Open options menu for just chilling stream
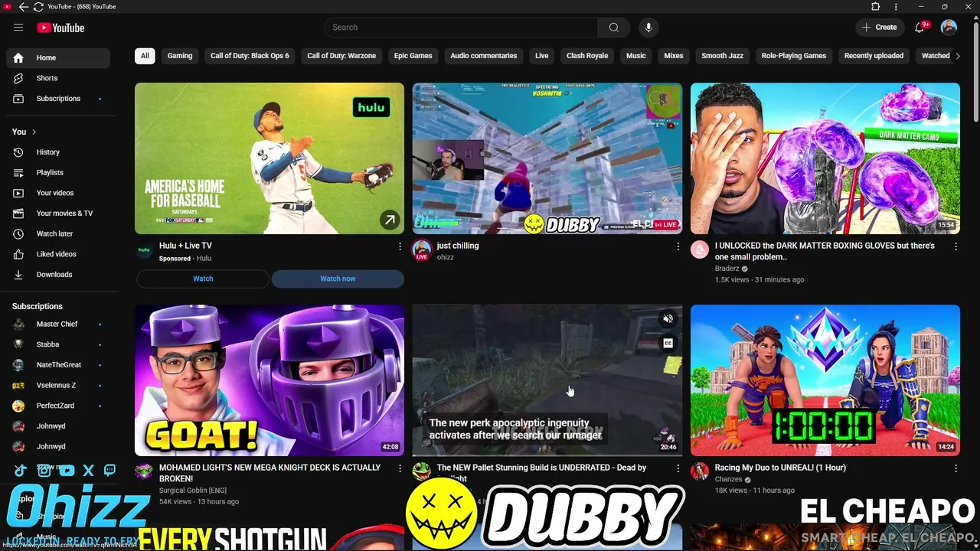 (x=678, y=246)
